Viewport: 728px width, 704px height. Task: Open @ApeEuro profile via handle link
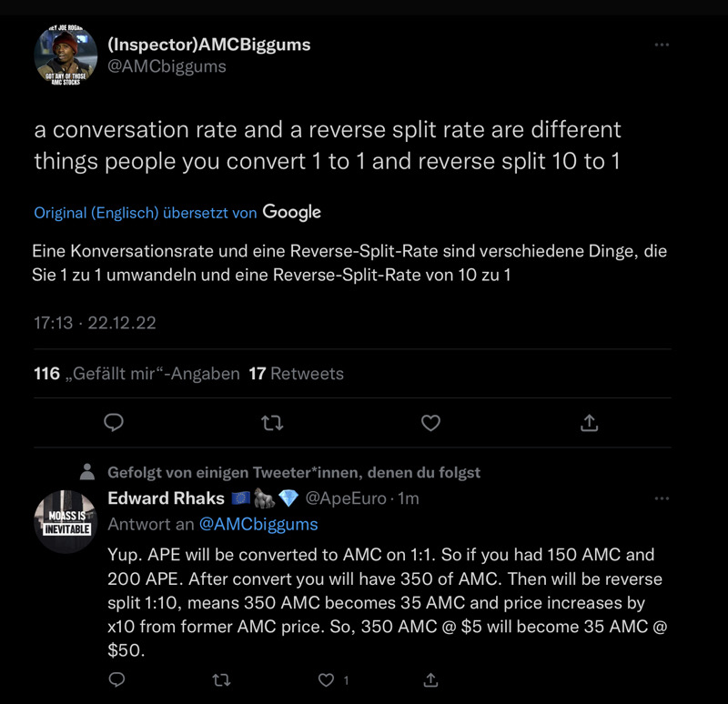tap(348, 498)
